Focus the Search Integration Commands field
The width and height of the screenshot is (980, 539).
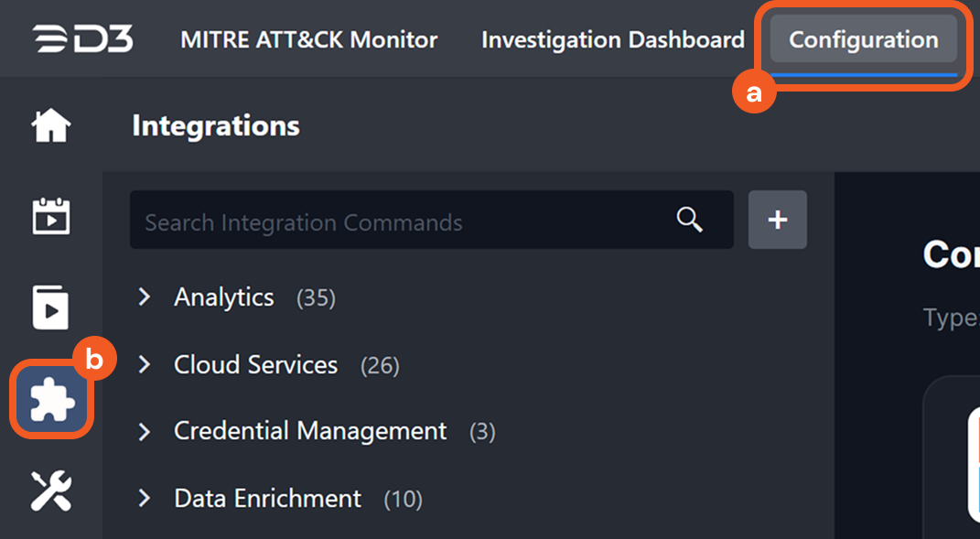403,221
